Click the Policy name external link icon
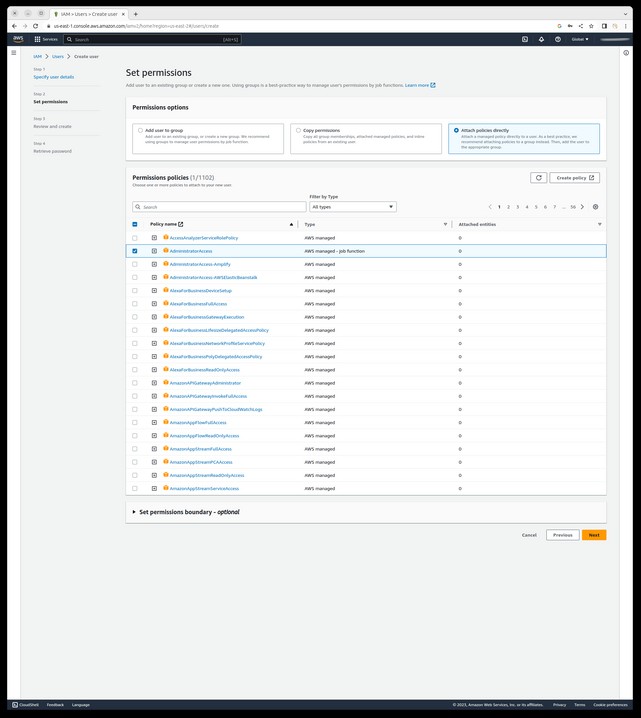This screenshot has width=641, height=718. (181, 224)
